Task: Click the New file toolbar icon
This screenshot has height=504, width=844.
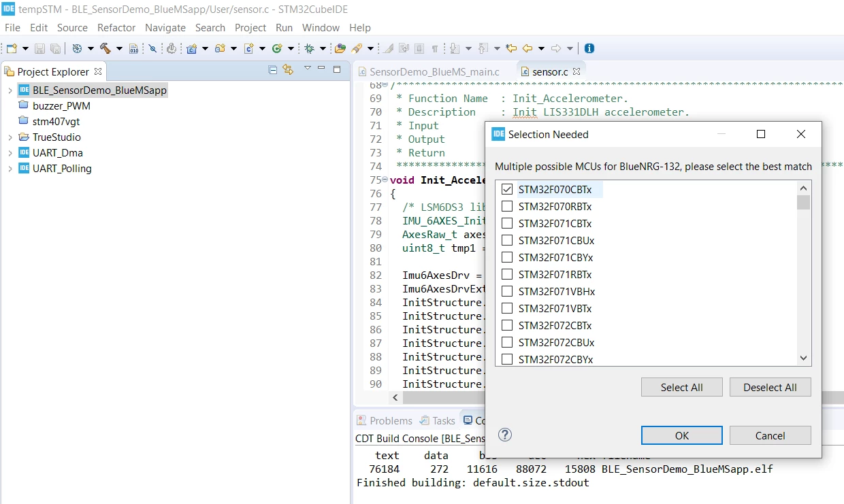Action: pos(12,48)
